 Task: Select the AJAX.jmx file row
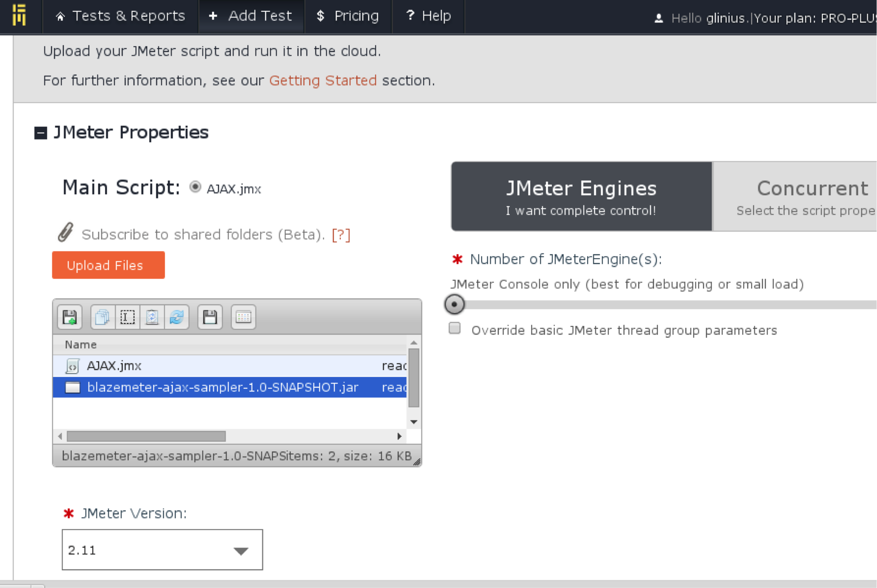[x=229, y=366]
